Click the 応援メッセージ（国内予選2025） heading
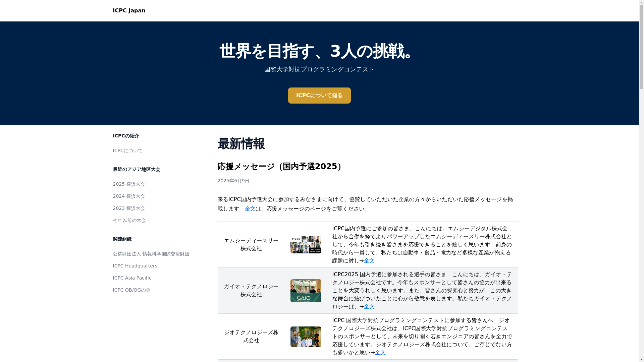The height and width of the screenshot is (362, 644). point(281,167)
